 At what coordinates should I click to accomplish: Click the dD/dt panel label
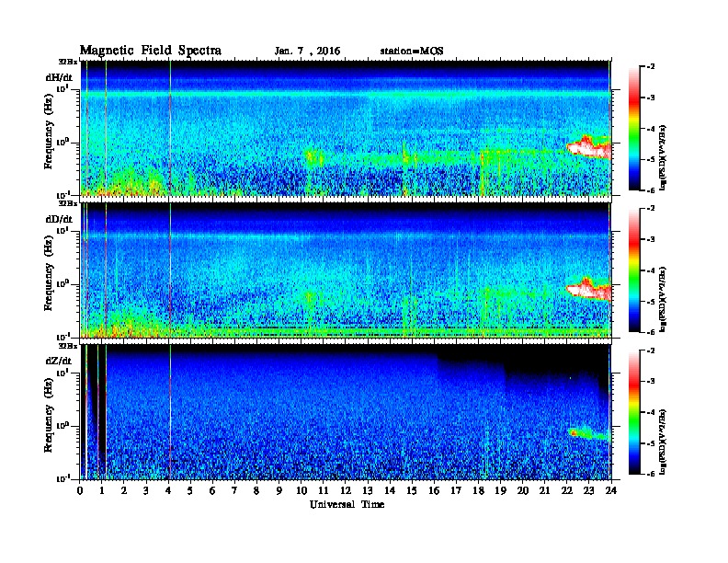click(59, 219)
